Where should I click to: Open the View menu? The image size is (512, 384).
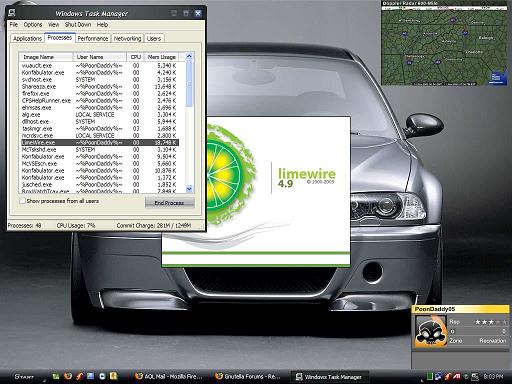[x=53, y=25]
